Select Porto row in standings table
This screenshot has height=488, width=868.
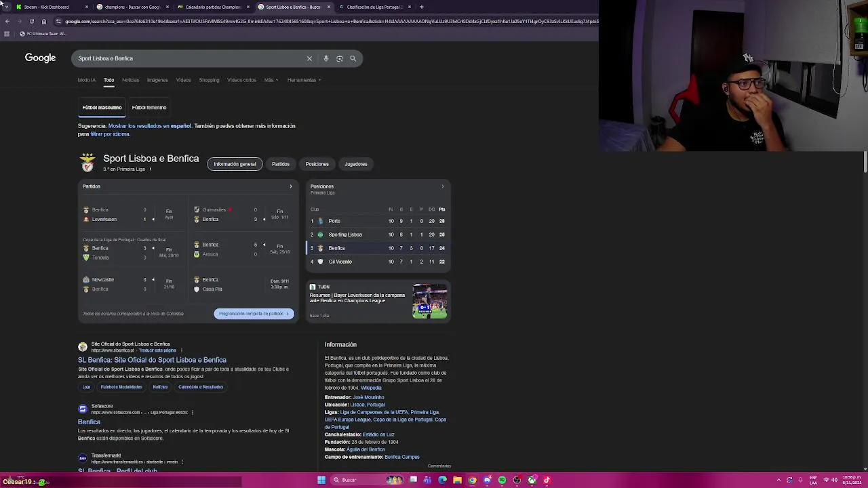[x=378, y=221]
